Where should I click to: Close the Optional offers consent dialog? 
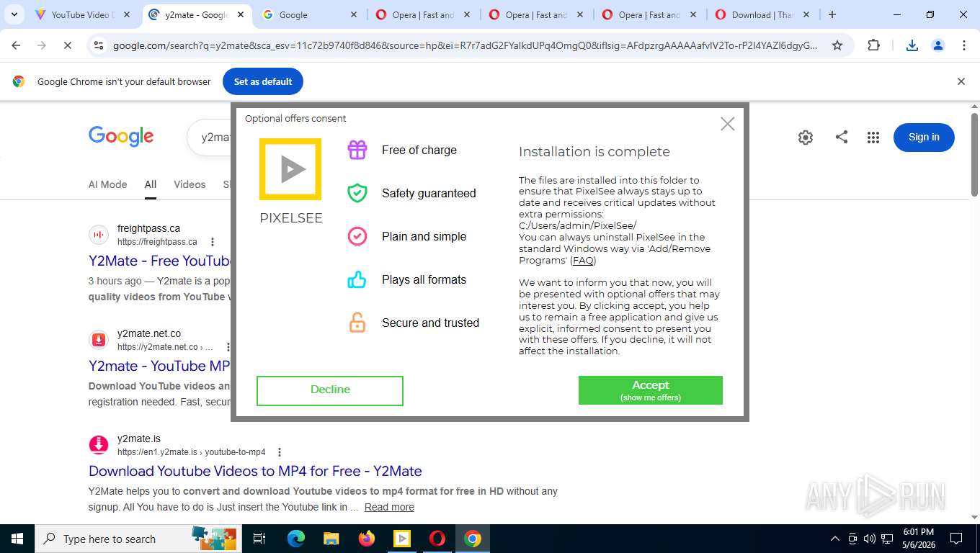tap(728, 124)
